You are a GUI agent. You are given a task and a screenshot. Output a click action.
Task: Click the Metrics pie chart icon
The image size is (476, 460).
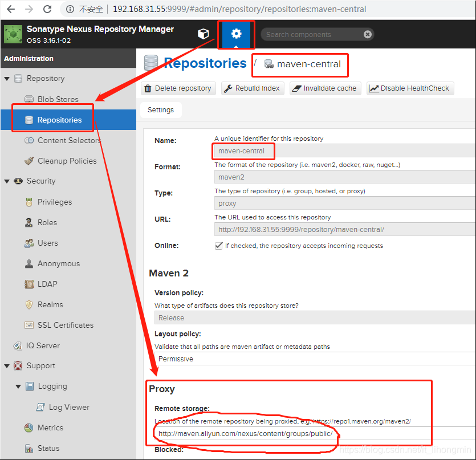click(x=29, y=428)
